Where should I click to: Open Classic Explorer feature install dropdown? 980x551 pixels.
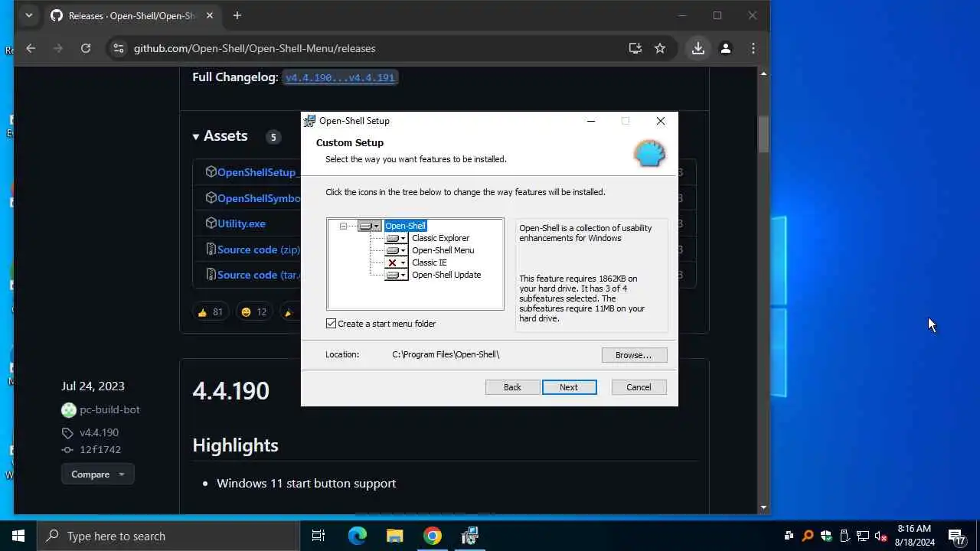[x=396, y=238]
